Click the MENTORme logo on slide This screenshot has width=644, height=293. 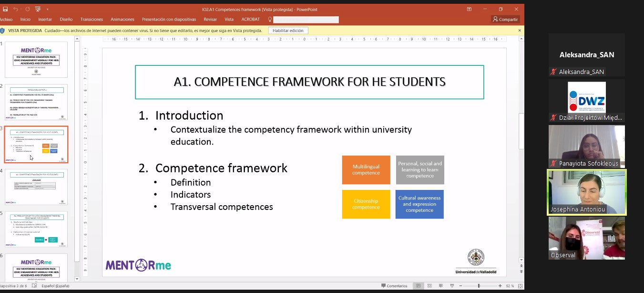click(138, 265)
